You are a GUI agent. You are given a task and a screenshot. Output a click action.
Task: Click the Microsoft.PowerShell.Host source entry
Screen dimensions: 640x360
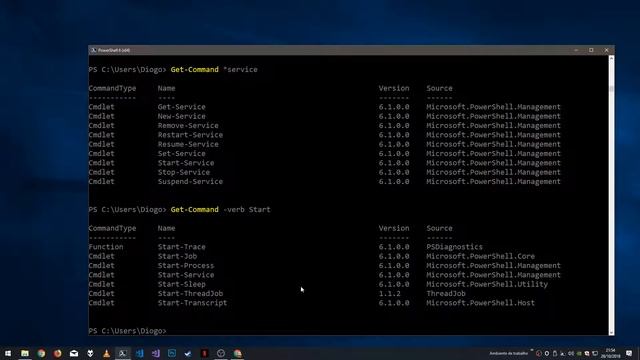tap(480, 303)
